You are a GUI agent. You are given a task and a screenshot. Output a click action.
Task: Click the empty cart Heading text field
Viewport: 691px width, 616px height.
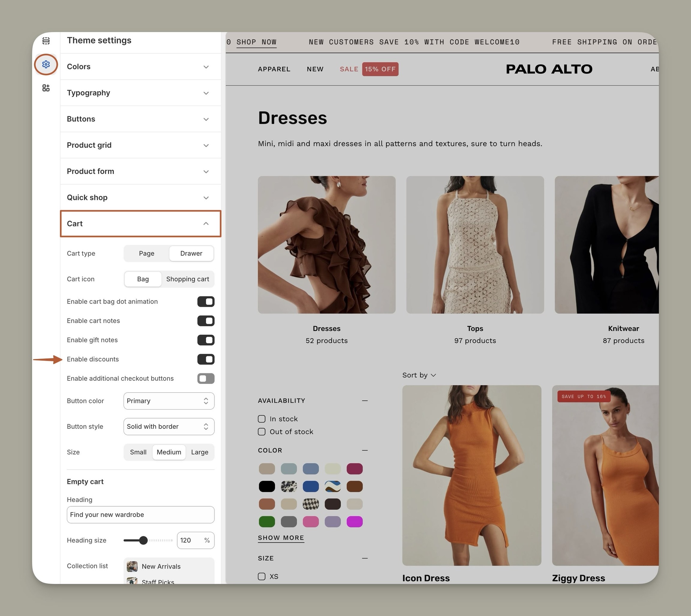point(140,514)
